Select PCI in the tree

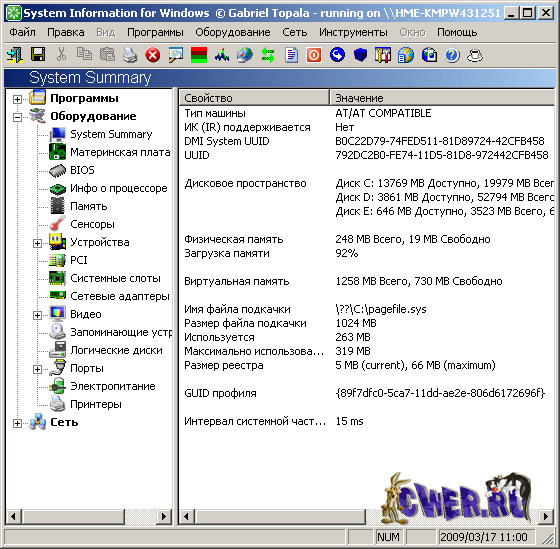[x=79, y=260]
